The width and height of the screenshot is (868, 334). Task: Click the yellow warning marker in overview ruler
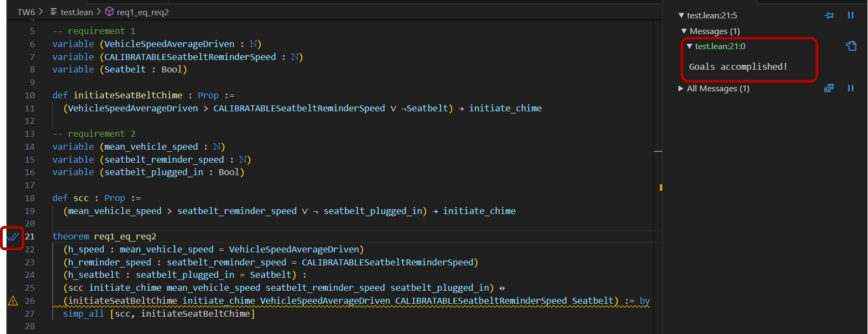click(x=661, y=188)
